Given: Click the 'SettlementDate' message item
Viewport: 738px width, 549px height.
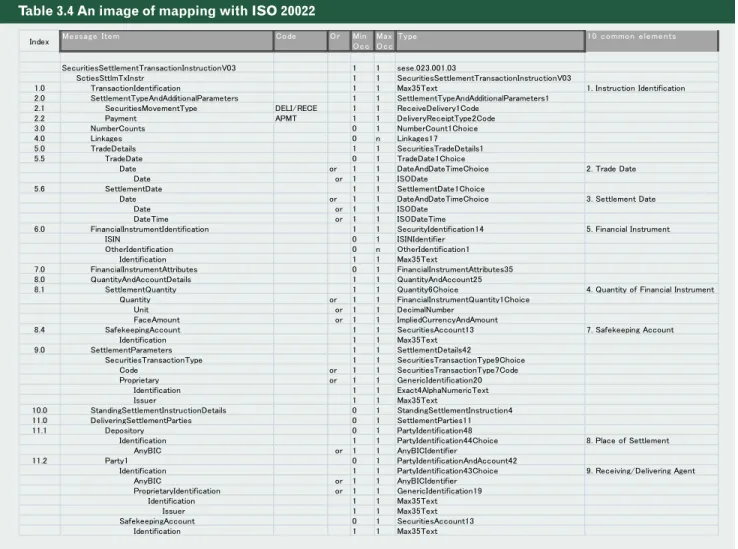Looking at the screenshot, I should tap(133, 189).
